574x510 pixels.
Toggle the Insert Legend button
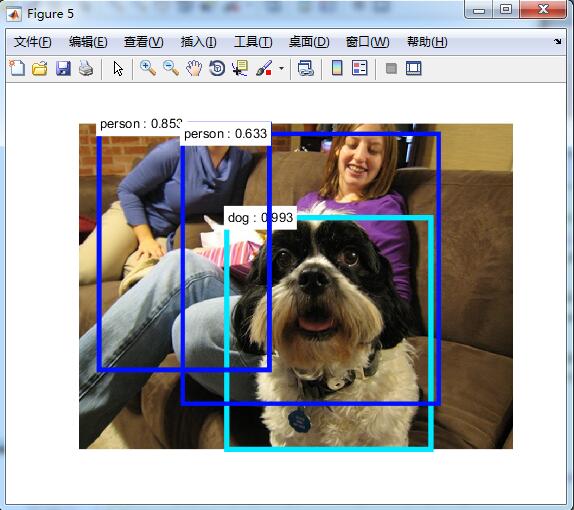coord(359,68)
